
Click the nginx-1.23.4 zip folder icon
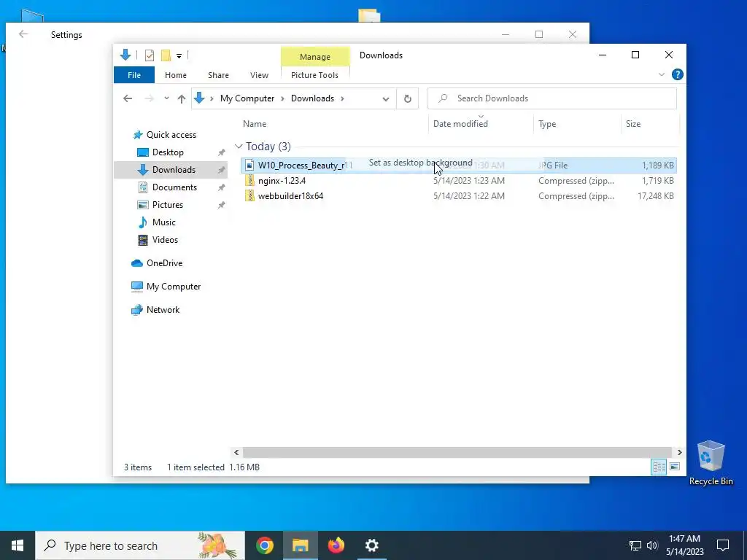click(x=249, y=181)
